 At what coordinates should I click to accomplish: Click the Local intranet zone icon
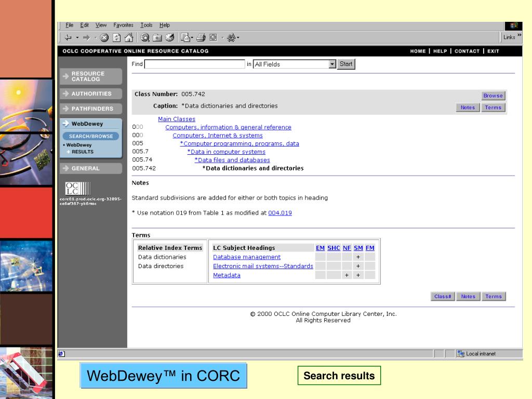click(460, 354)
